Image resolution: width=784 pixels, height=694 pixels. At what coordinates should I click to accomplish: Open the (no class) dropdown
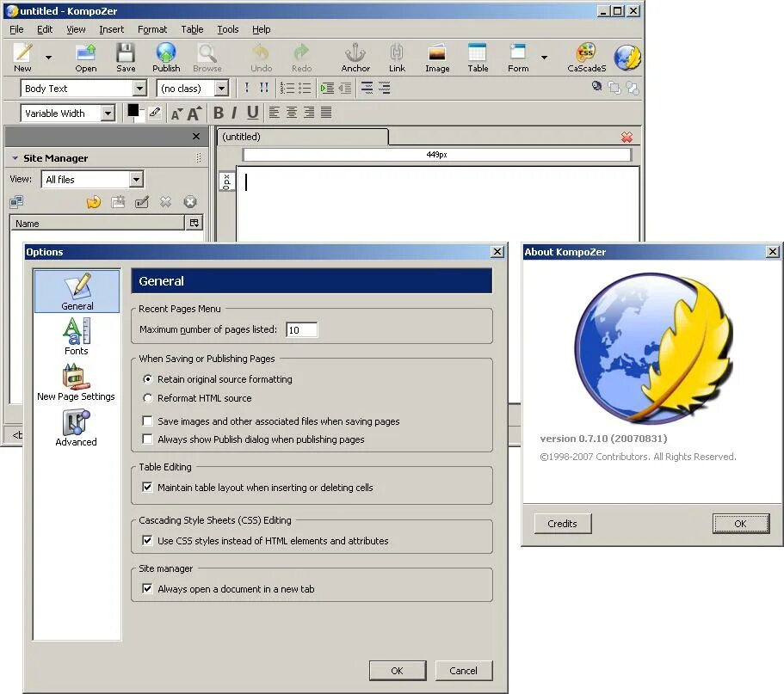pos(221,89)
